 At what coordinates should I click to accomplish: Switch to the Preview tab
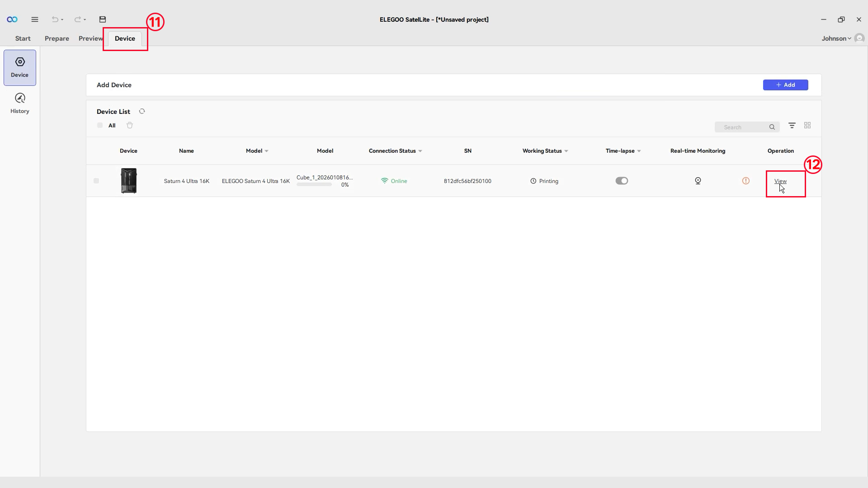click(91, 38)
